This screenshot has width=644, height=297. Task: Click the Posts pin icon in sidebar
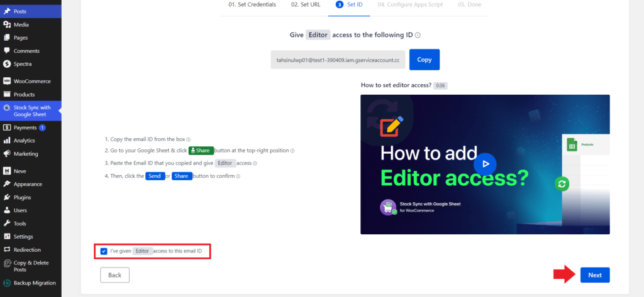coord(6,11)
